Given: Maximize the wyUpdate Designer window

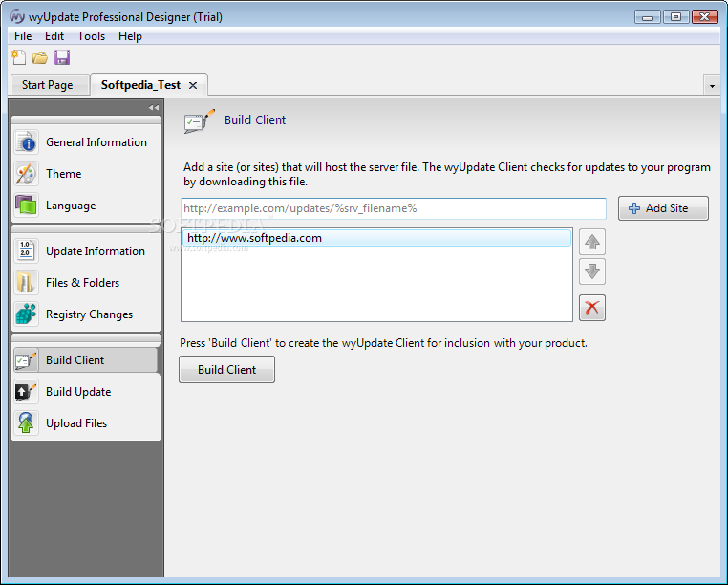Looking at the screenshot, I should click(x=676, y=17).
